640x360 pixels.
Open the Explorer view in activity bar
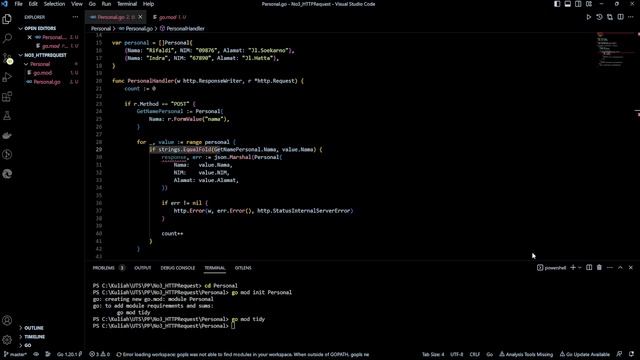tap(7, 19)
